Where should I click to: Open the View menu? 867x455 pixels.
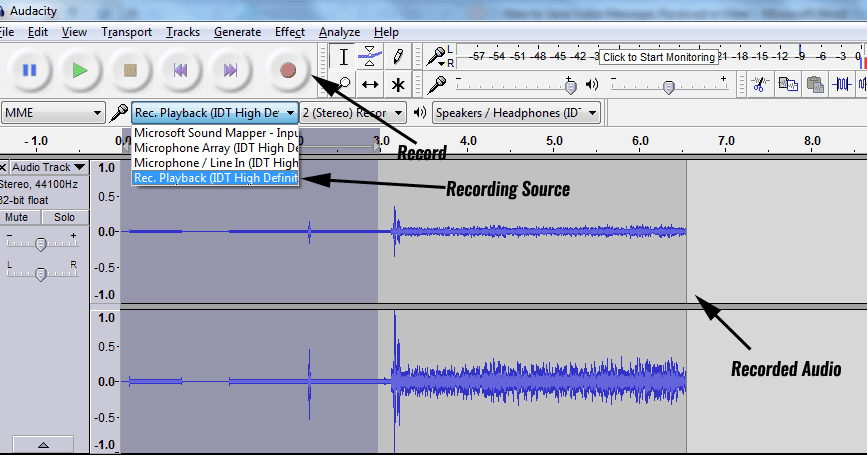(74, 32)
